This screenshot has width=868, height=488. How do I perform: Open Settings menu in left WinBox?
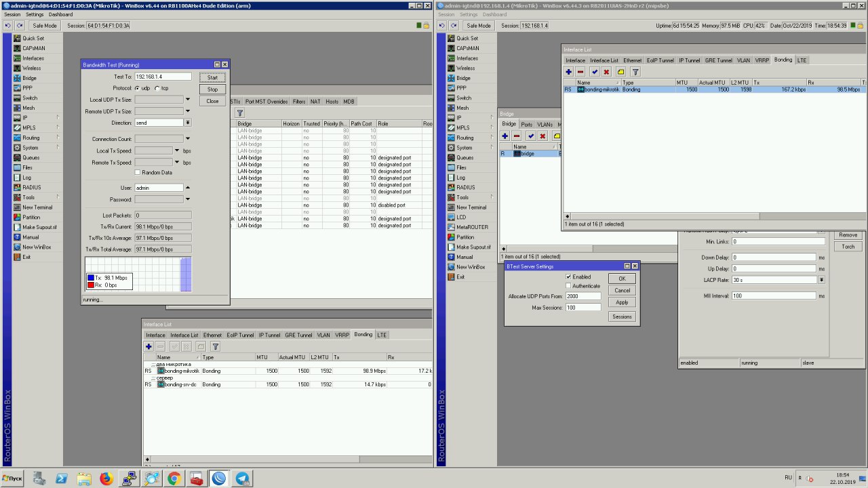pos(34,14)
